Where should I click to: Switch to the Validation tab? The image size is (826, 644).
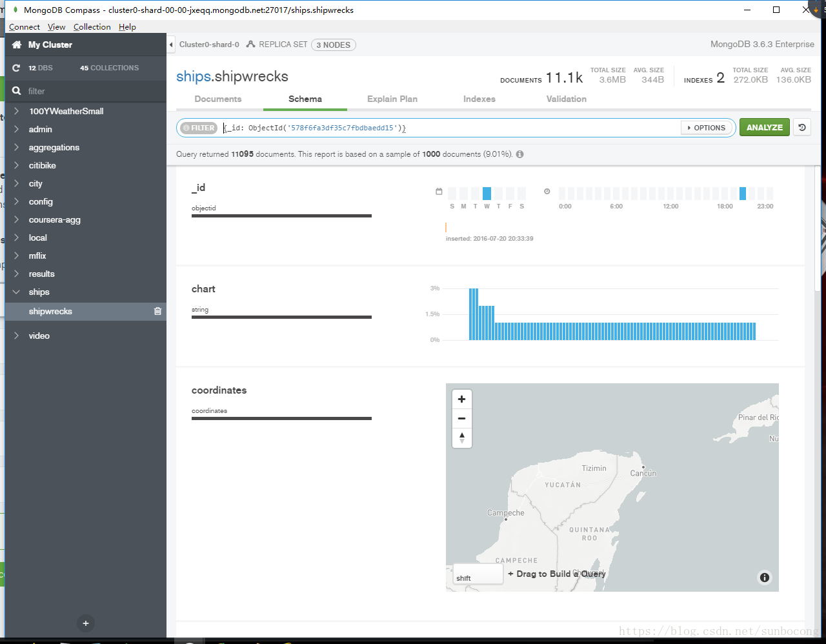[x=567, y=99]
